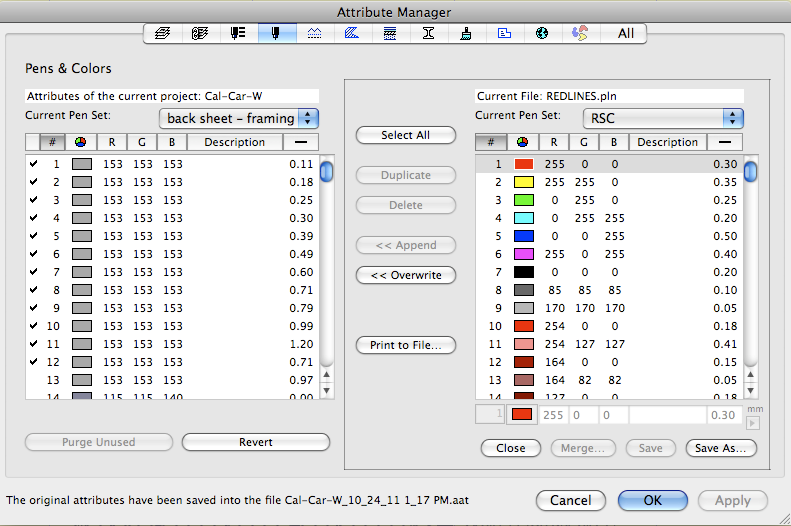Toggle checkmark on left pen 10
791x526 pixels.
(33, 326)
